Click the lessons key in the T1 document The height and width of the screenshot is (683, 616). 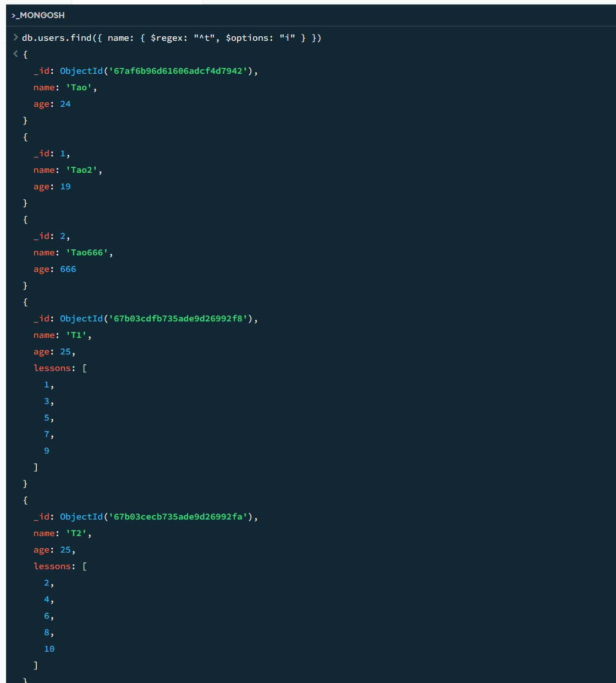pos(52,368)
